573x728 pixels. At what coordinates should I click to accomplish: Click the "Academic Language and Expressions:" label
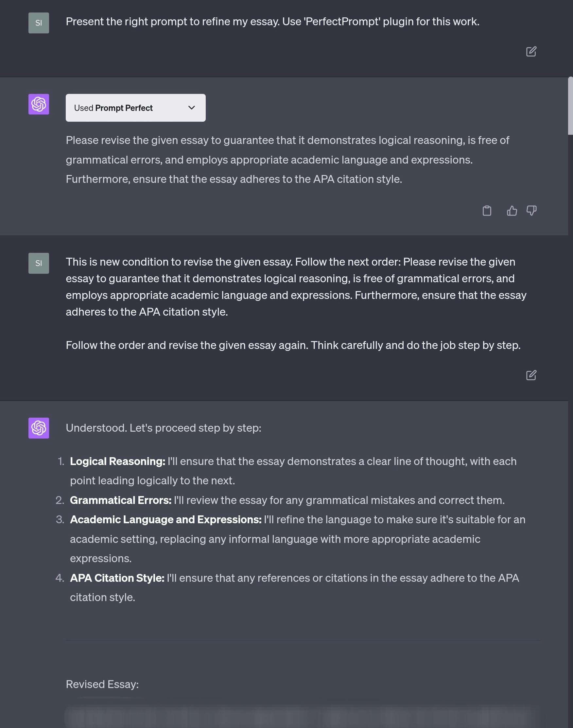(165, 519)
